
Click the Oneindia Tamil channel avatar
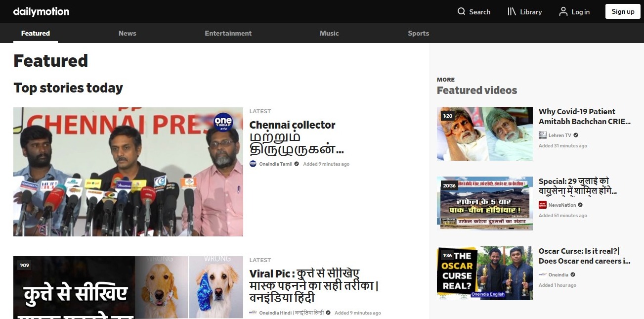point(253,164)
